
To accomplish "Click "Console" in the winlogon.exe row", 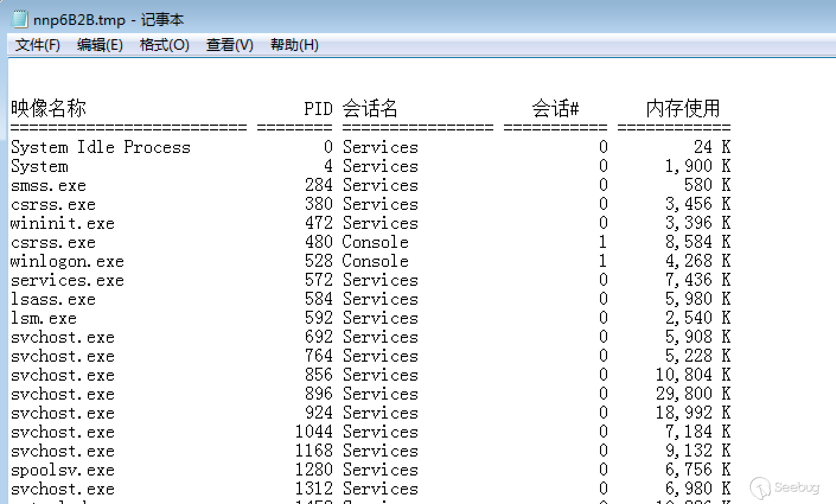I will (376, 261).
